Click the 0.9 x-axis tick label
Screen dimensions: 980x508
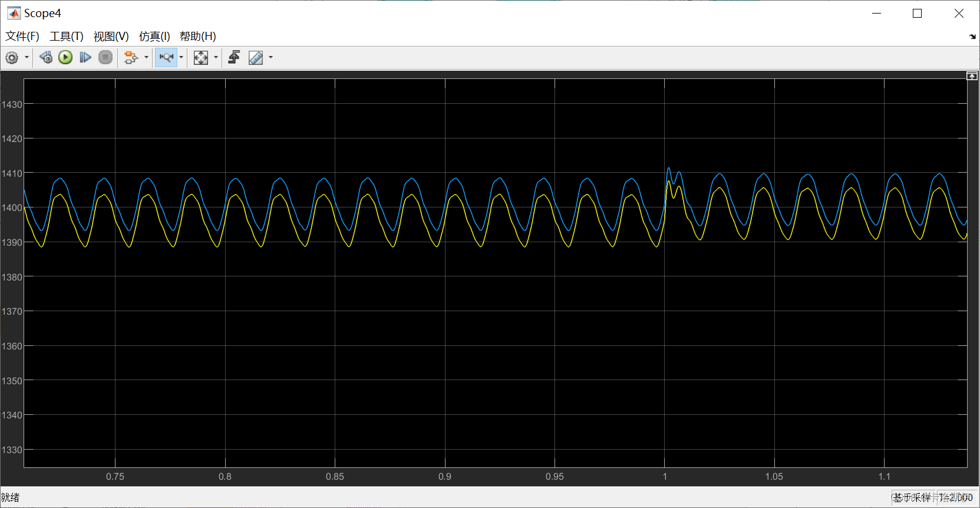coord(445,476)
